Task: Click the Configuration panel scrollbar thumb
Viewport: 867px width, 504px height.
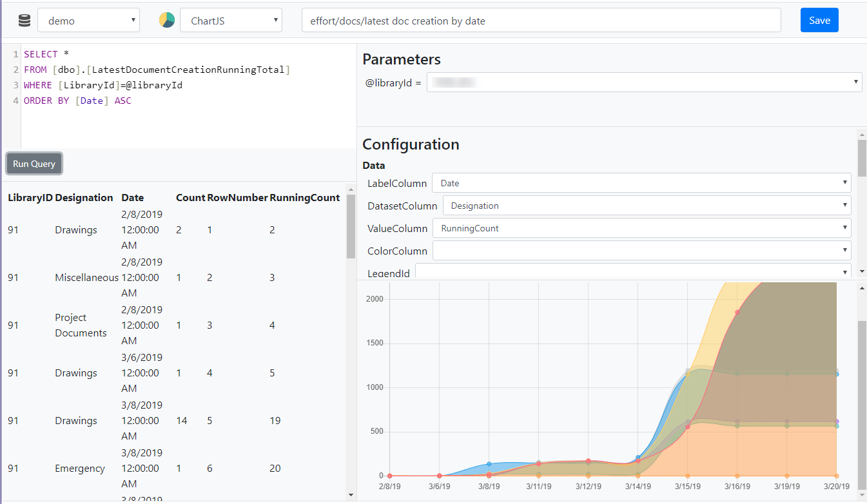Action: coord(862,157)
